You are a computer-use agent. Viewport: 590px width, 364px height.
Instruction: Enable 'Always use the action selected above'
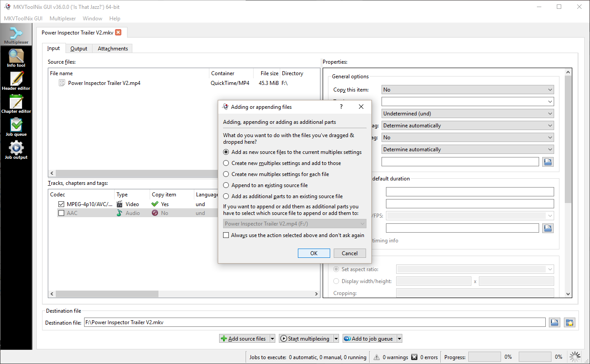click(226, 235)
